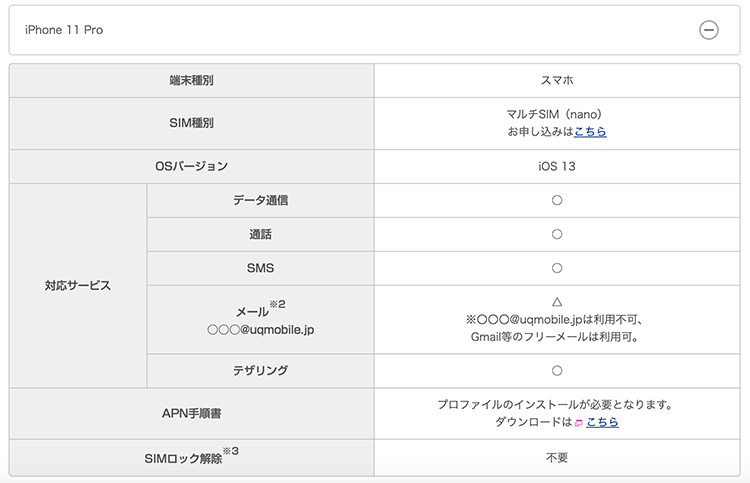Collapse the iPhone 11 Pro section minus icon
This screenshot has height=483, width=750.
708,30
